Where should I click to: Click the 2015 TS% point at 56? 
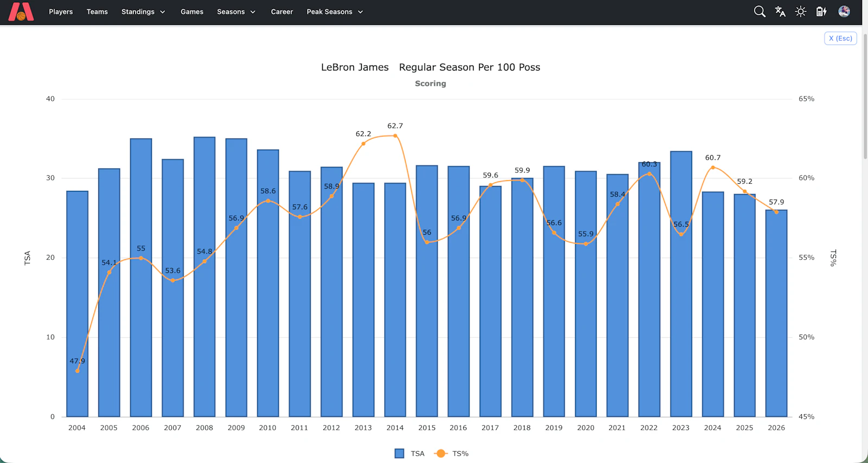427,242
